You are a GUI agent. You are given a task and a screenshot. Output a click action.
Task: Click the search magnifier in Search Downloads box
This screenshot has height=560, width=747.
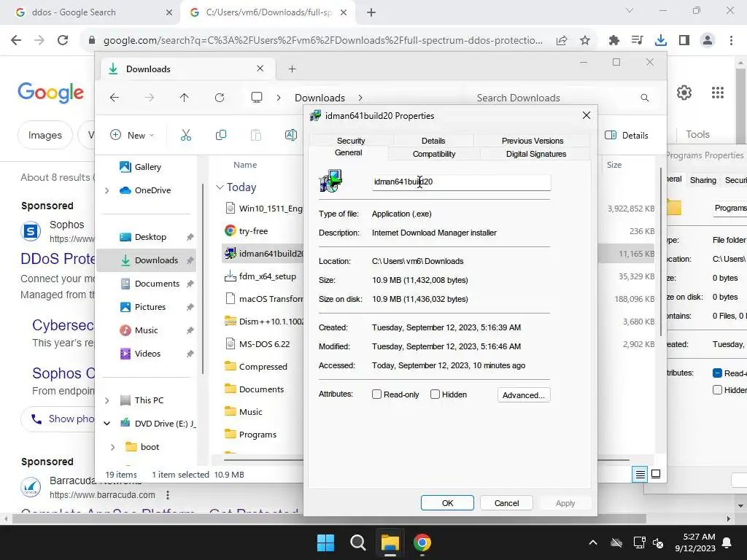tap(645, 98)
